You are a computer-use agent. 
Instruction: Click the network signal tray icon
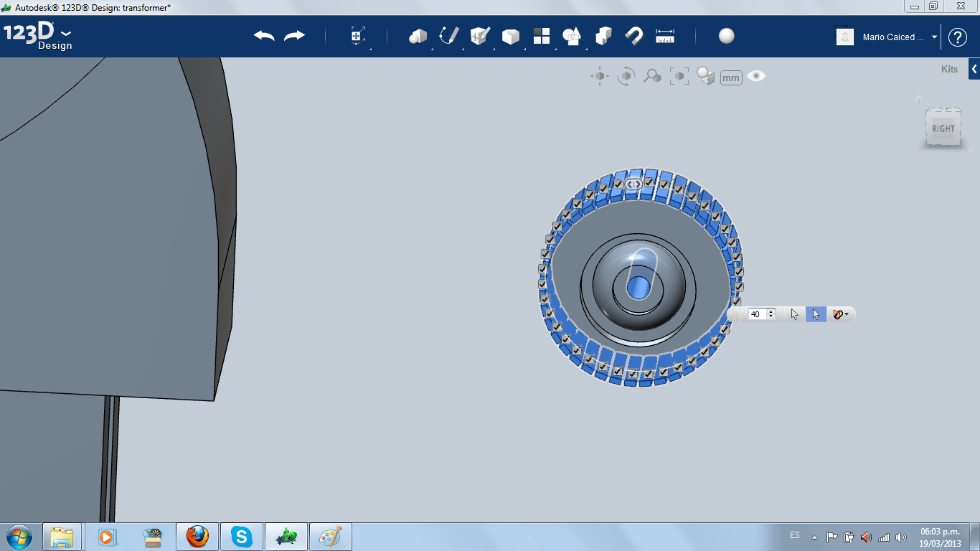[x=883, y=537]
